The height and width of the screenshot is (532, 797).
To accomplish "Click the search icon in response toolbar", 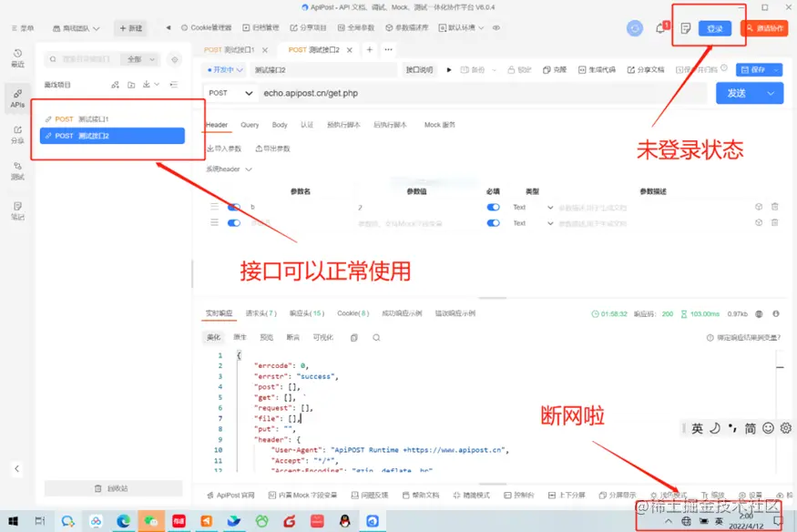I will coord(376,337).
